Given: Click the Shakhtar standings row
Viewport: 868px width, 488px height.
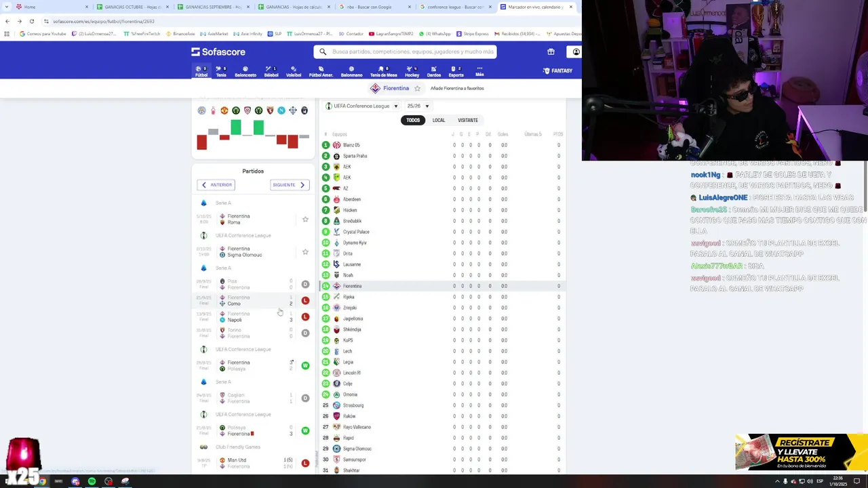Looking at the screenshot, I should [444, 470].
